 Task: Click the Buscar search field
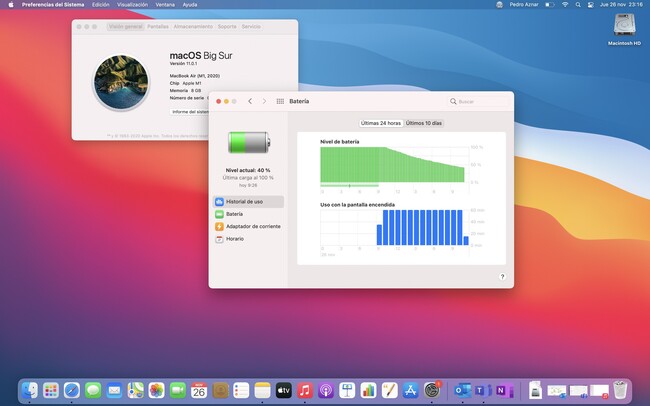click(478, 101)
